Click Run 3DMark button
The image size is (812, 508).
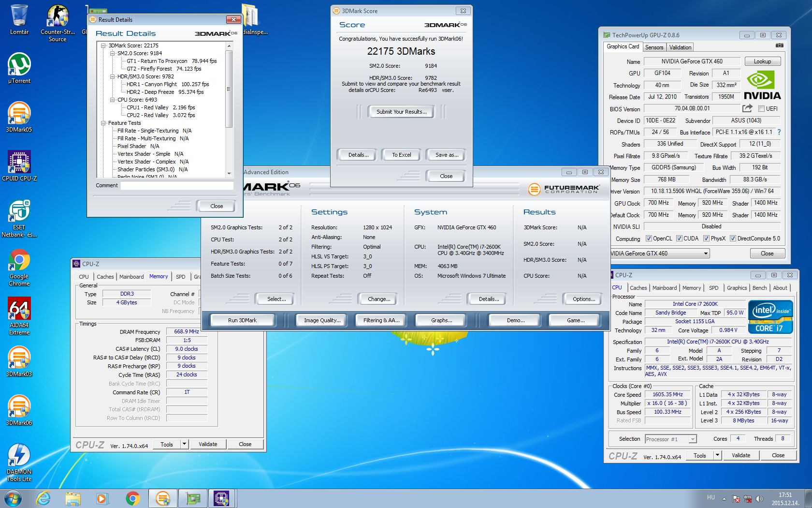point(242,320)
